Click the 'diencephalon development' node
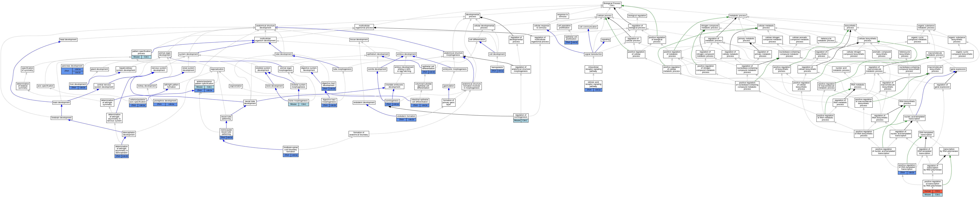The image size is (980, 198). point(129,134)
